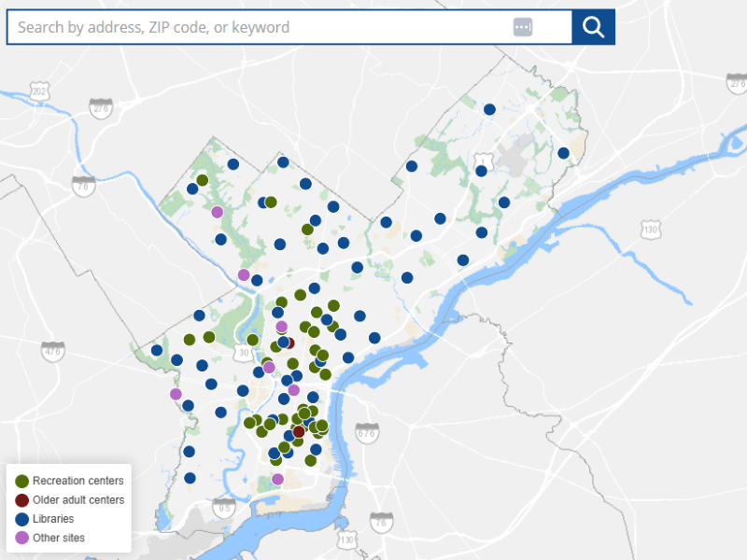Click the northernmost blue library marker

coord(489,109)
